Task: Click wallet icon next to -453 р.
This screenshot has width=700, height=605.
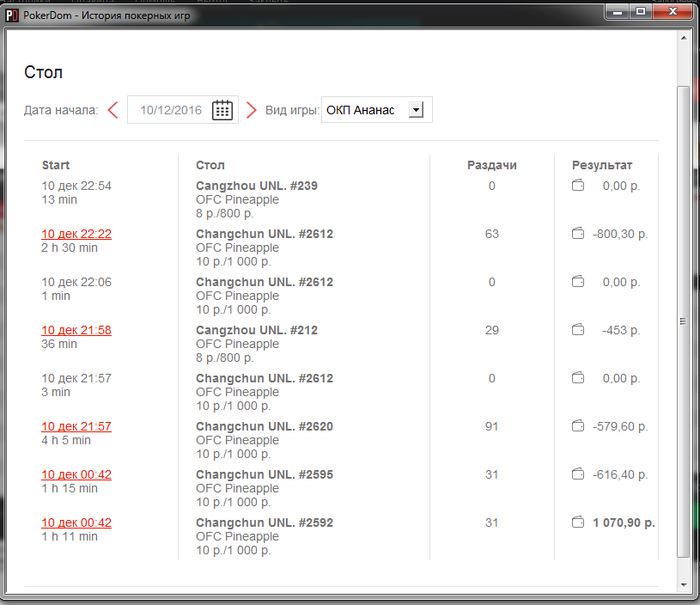Action: click(x=578, y=330)
